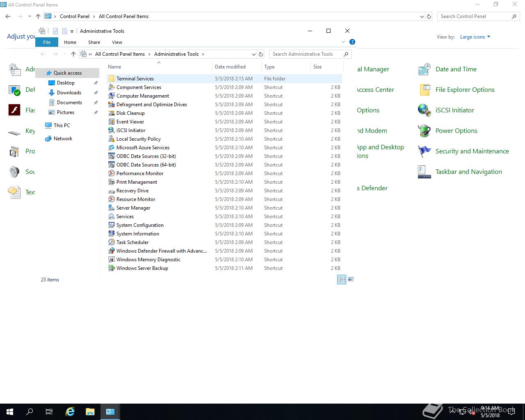
Task: Open File Explorer from taskbar
Action: click(90, 412)
